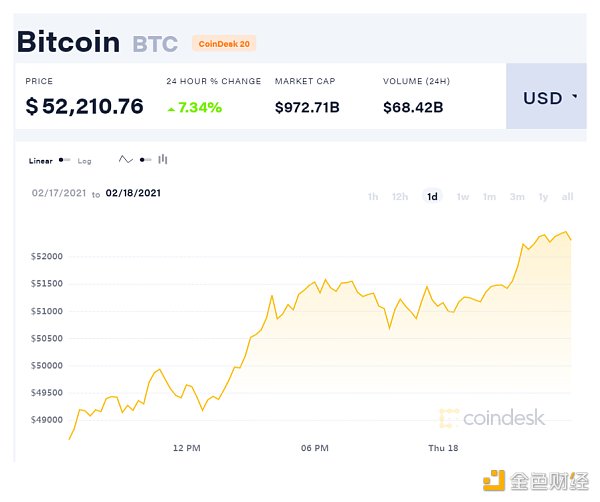Click the Log scale label

pyautogui.click(x=84, y=160)
